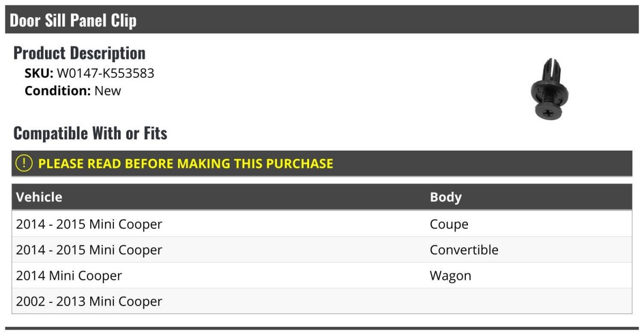Click the Product Description heading

pos(79,53)
